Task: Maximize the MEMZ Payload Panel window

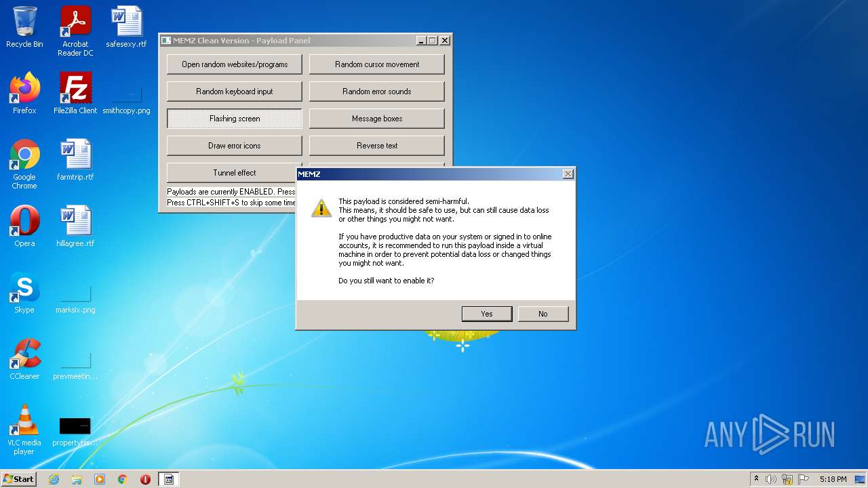Action: [x=432, y=41]
